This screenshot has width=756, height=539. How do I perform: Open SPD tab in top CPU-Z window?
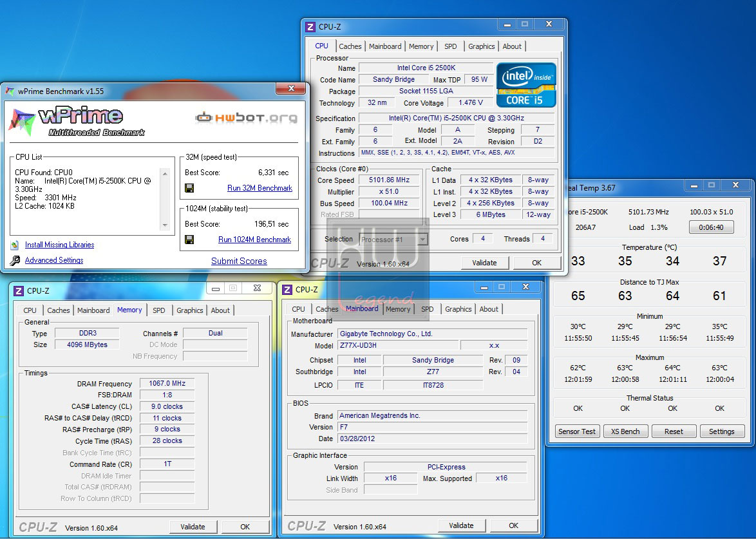point(450,46)
